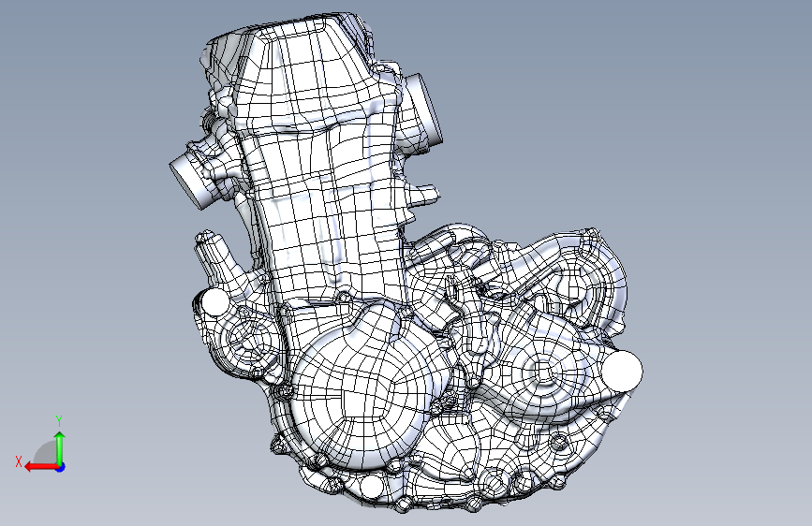
Task: Select the cylindrical port at upper right of head
Action: [422, 111]
